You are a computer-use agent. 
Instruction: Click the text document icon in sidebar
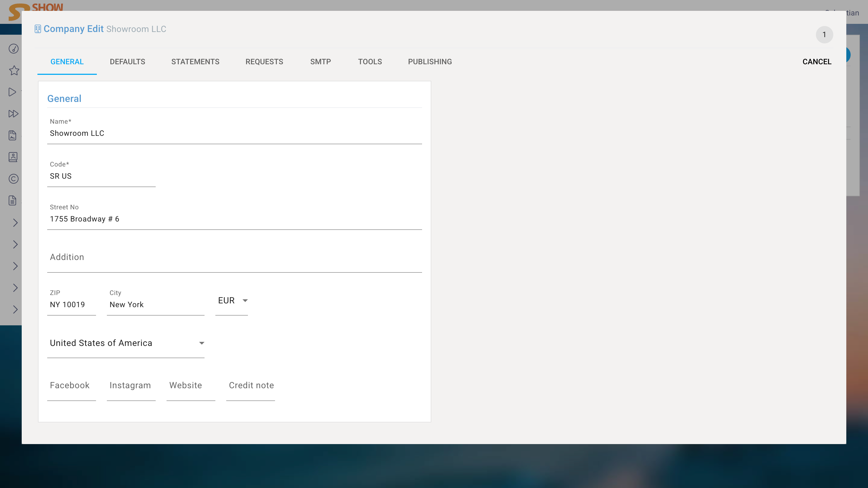coord(12,201)
